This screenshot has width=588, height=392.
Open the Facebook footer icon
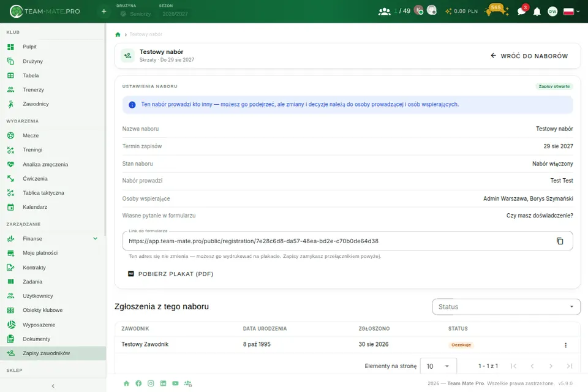pyautogui.click(x=138, y=383)
